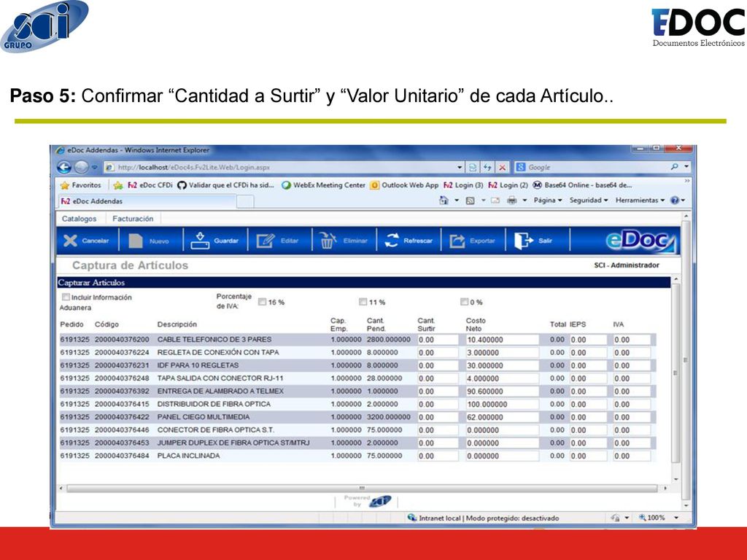This screenshot has height=560, width=747.
Task: Click code 2000040376224 cell
Action: 122,352
